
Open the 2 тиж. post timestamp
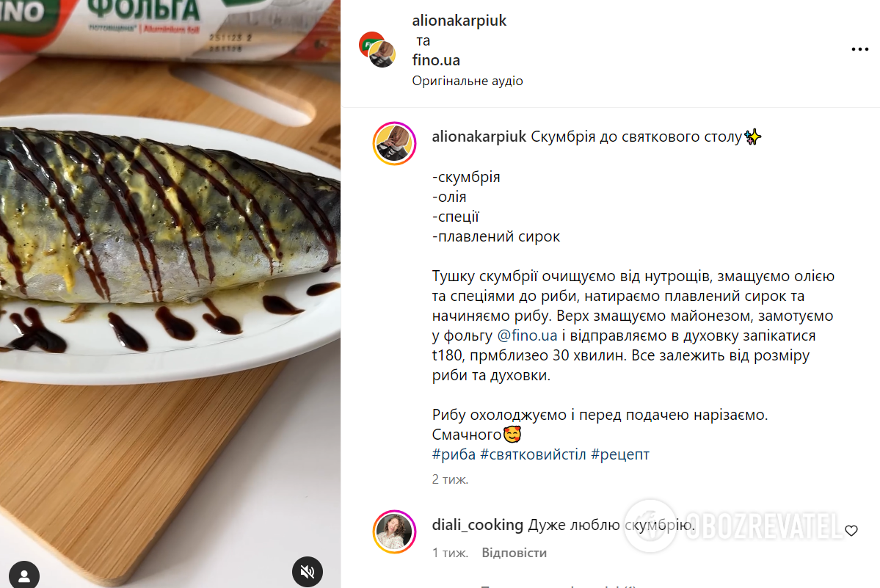point(450,479)
